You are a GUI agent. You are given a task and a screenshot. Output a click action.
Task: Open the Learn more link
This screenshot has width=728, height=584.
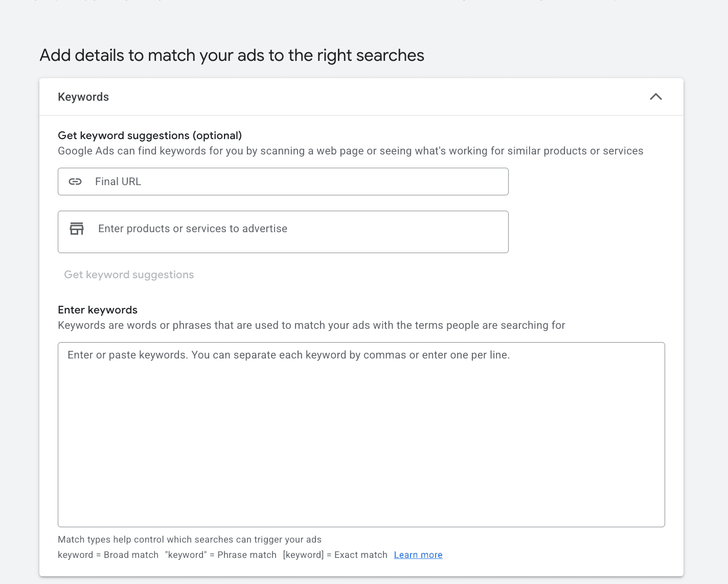pos(418,555)
